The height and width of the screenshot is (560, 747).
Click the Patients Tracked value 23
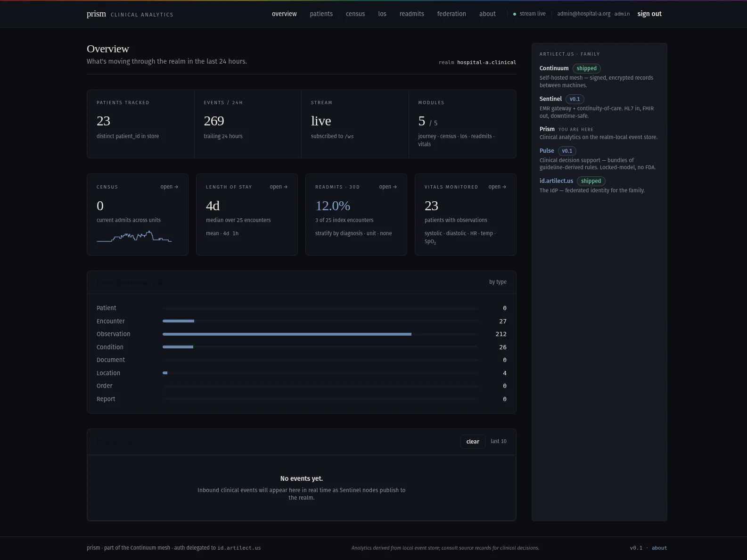(x=103, y=121)
